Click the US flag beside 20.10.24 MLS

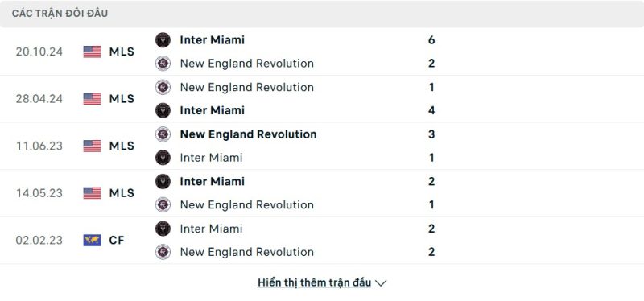pyautogui.click(x=92, y=52)
